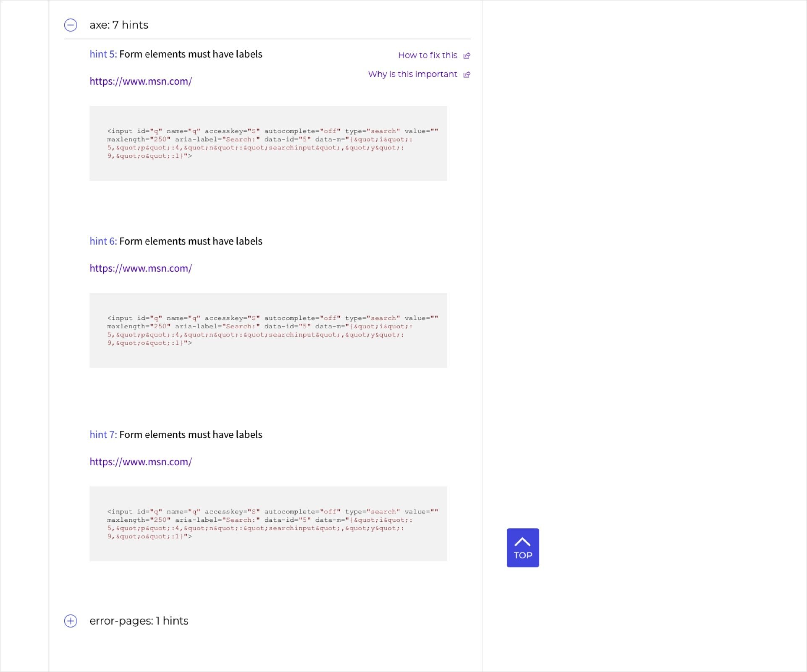Click external-link icon beside Why is this important
The image size is (807, 672).
click(467, 75)
